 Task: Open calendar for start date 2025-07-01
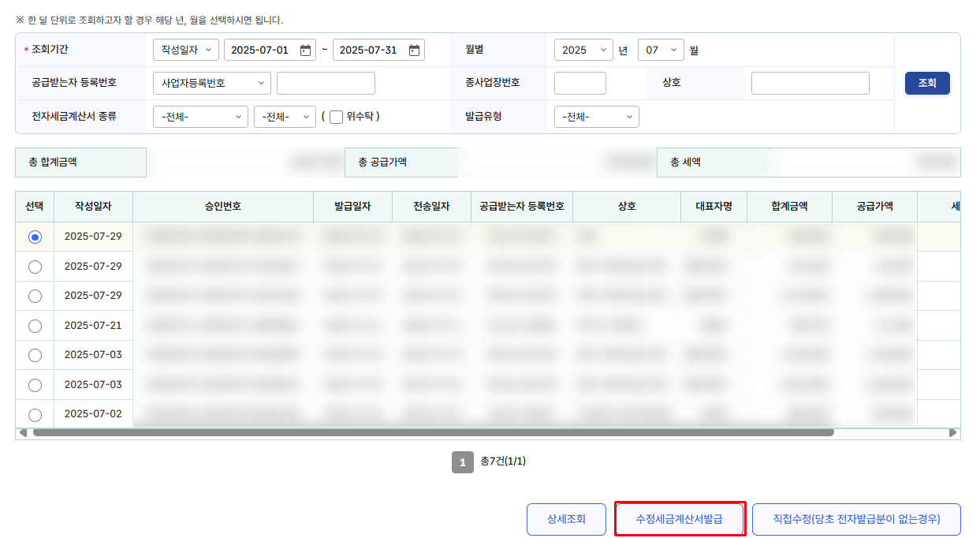pyautogui.click(x=305, y=50)
